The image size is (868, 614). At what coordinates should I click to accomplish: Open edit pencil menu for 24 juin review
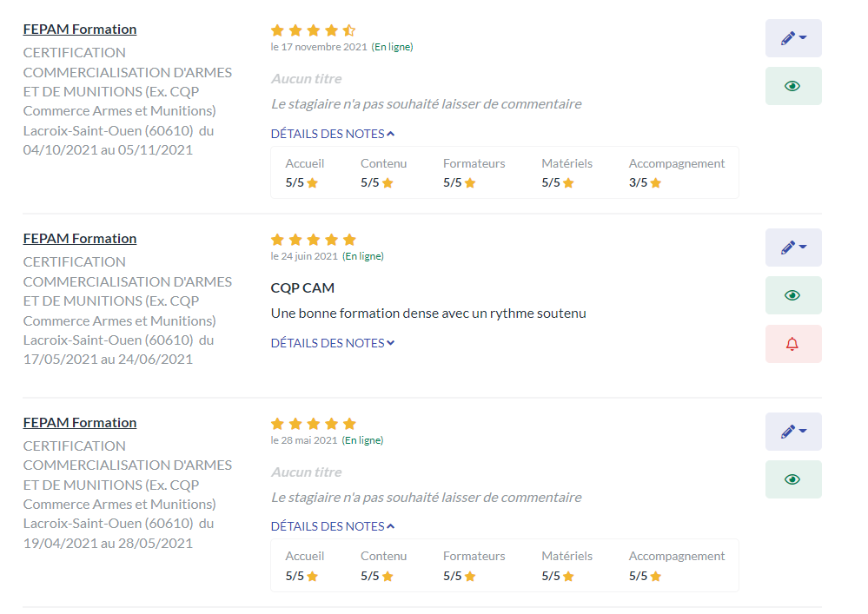[793, 248]
